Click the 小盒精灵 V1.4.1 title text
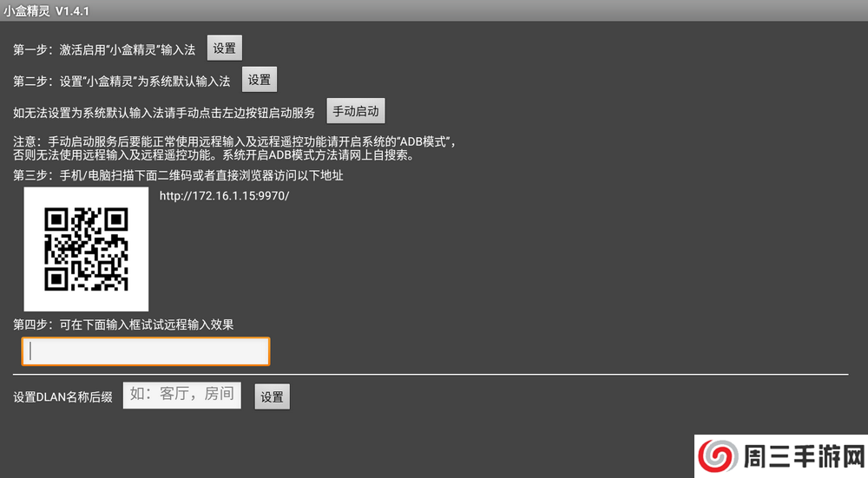This screenshot has height=478, width=868. coord(46,10)
